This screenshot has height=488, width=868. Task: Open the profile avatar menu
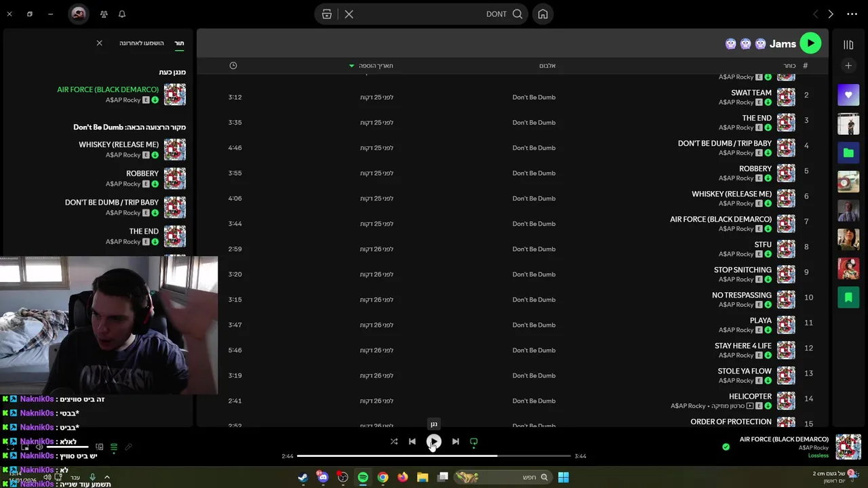tap(79, 14)
